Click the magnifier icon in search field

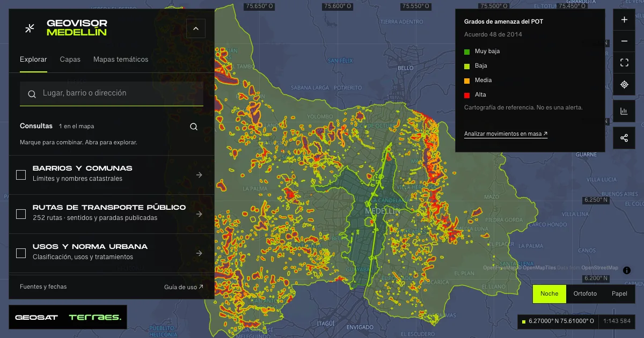click(x=32, y=93)
